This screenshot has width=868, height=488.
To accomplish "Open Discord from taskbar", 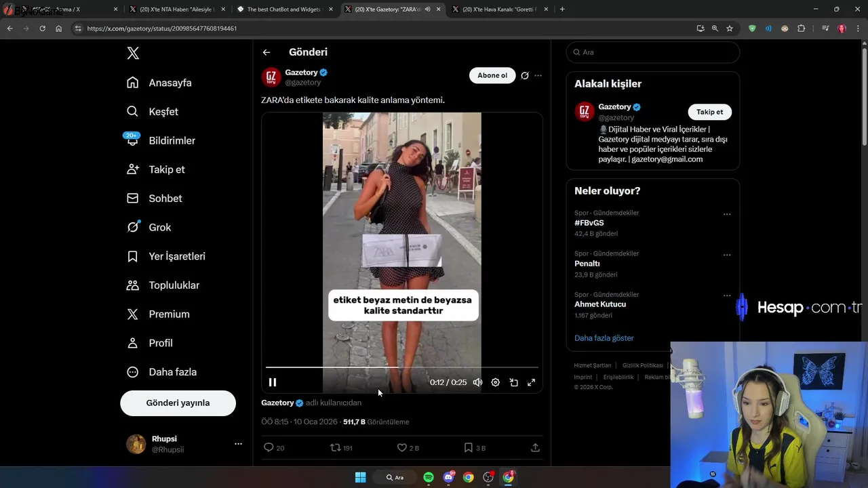I will click(x=448, y=477).
